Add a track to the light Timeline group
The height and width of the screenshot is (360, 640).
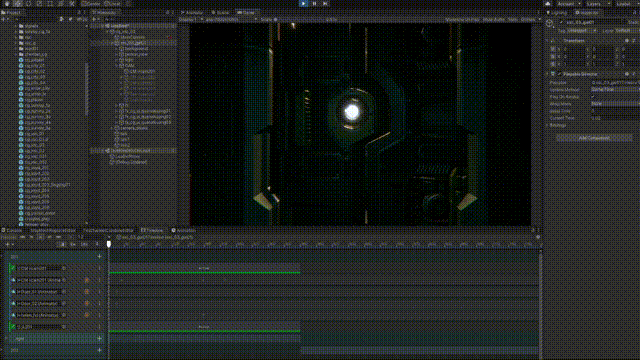click(x=99, y=338)
